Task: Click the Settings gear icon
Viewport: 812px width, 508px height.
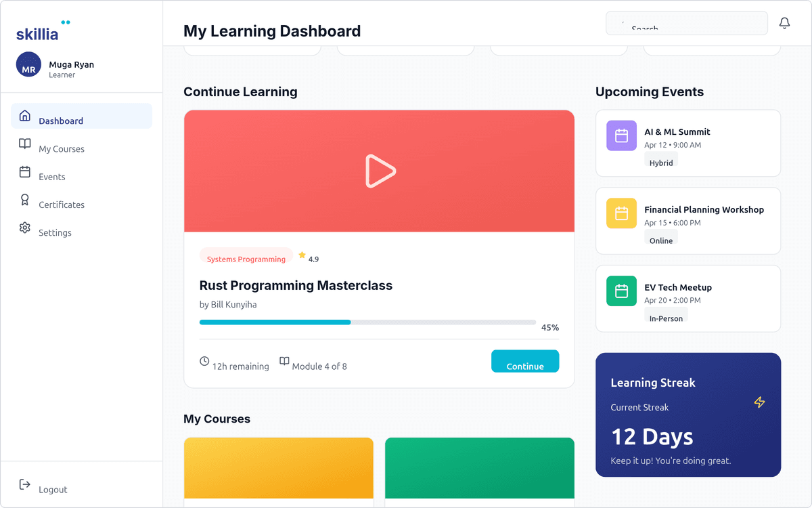Action: 24,228
